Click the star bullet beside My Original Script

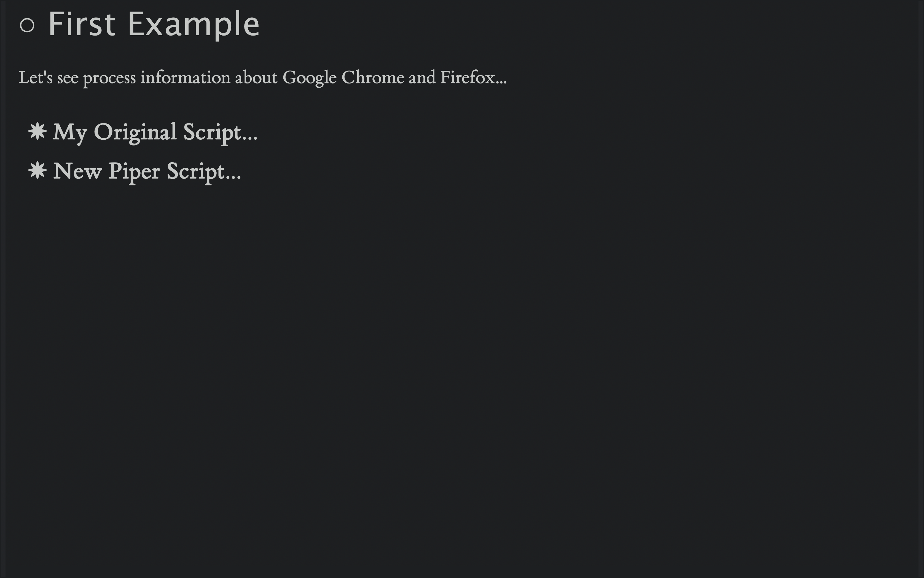coord(37,131)
